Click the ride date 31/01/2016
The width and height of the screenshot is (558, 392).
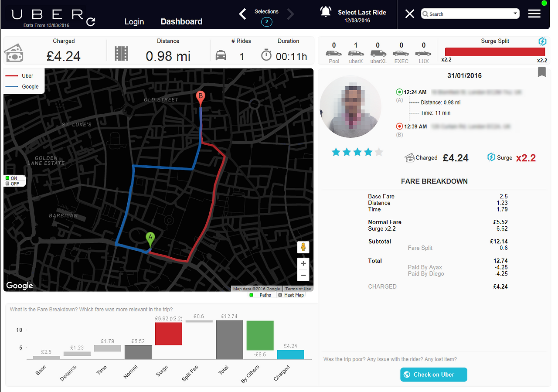click(464, 76)
